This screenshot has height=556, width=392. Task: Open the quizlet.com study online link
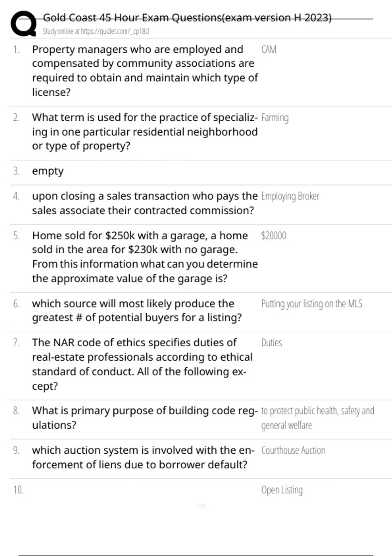[x=96, y=31]
